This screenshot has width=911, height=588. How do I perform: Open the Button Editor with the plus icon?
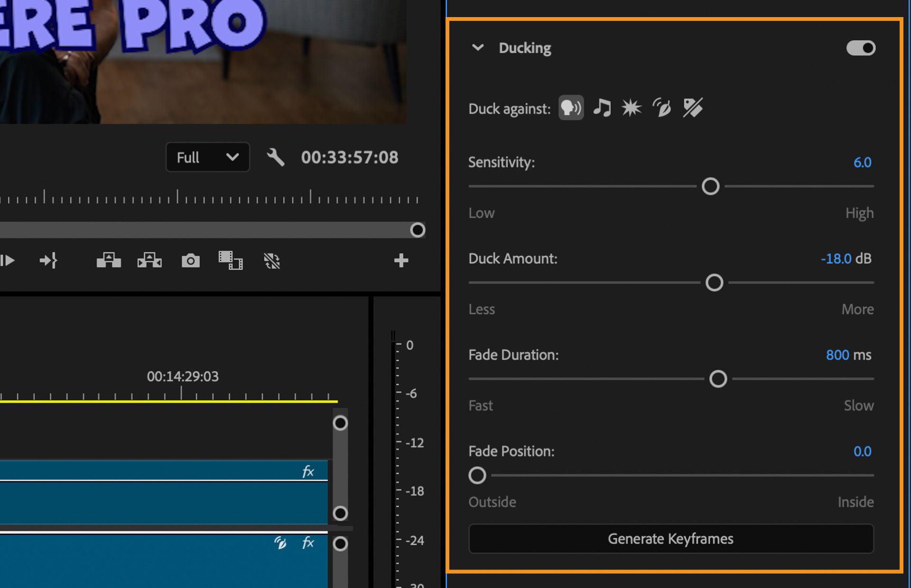401,260
